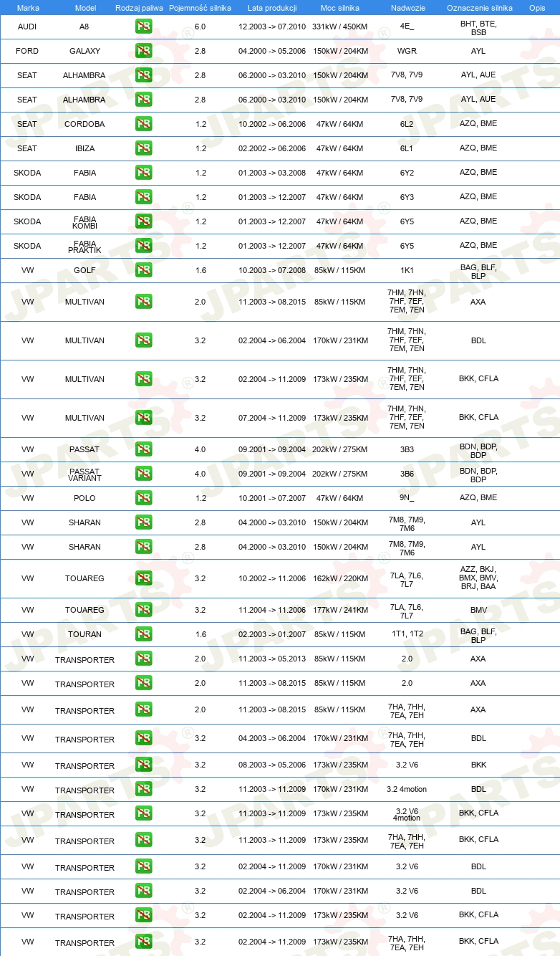Click the 162kW / 220KM power value
The image size is (560, 956).
pos(340,578)
